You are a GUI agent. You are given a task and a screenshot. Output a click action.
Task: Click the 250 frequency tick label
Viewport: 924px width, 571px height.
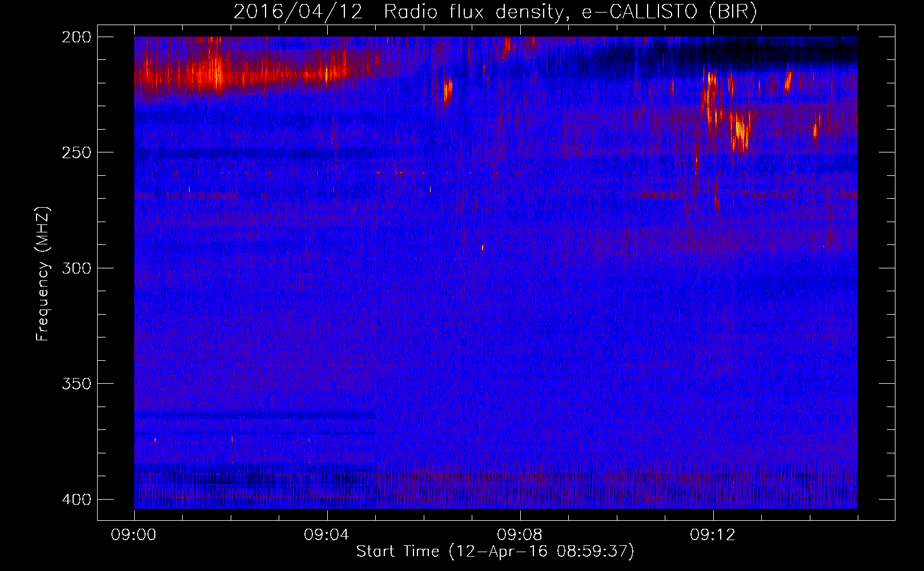[76, 152]
